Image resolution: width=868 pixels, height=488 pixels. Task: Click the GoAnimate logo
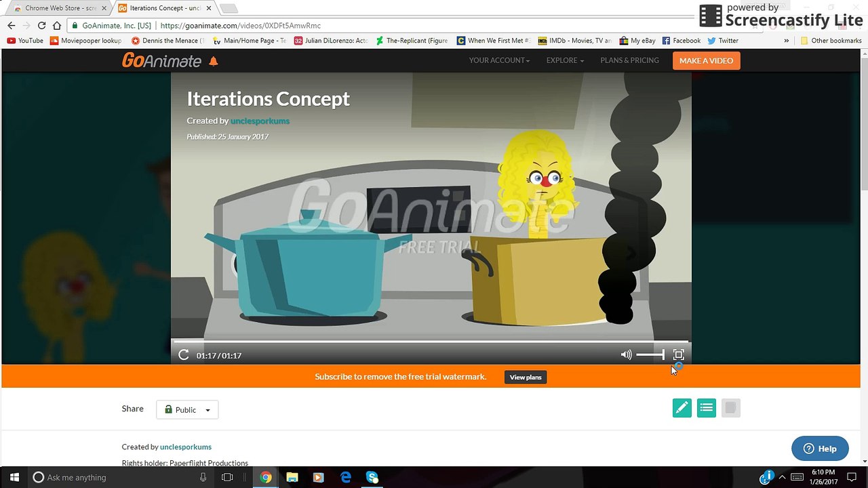coord(161,60)
